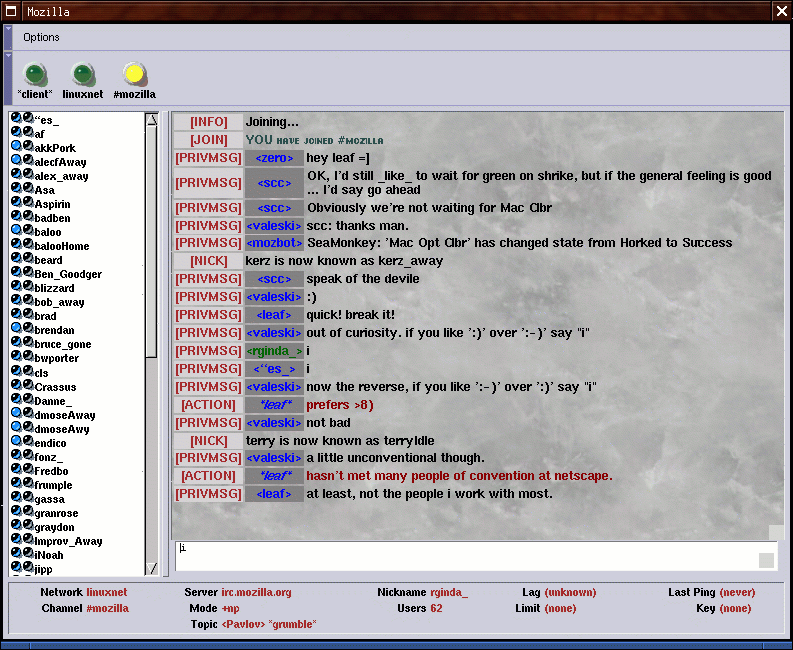Click the op status icon next to Aspirin
Screen dimensions: 793x650
pyautogui.click(x=16, y=202)
